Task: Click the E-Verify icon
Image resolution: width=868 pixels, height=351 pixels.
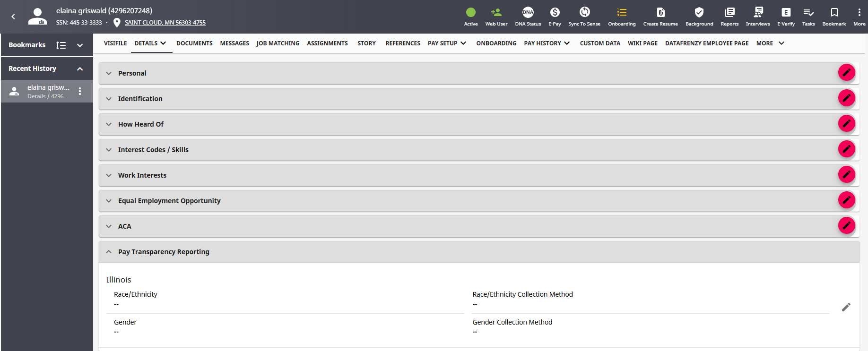Action: 786,12
